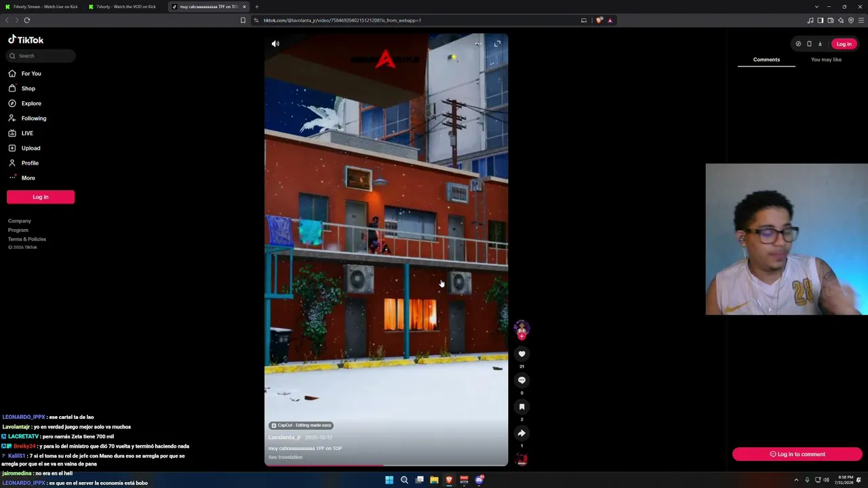Open the Brave Shields icon
868x488 pixels.
click(599, 20)
